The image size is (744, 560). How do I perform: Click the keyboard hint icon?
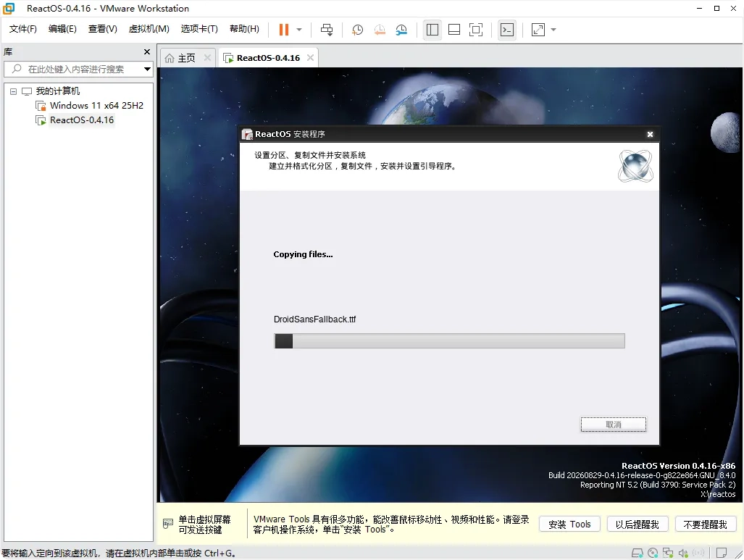168,524
